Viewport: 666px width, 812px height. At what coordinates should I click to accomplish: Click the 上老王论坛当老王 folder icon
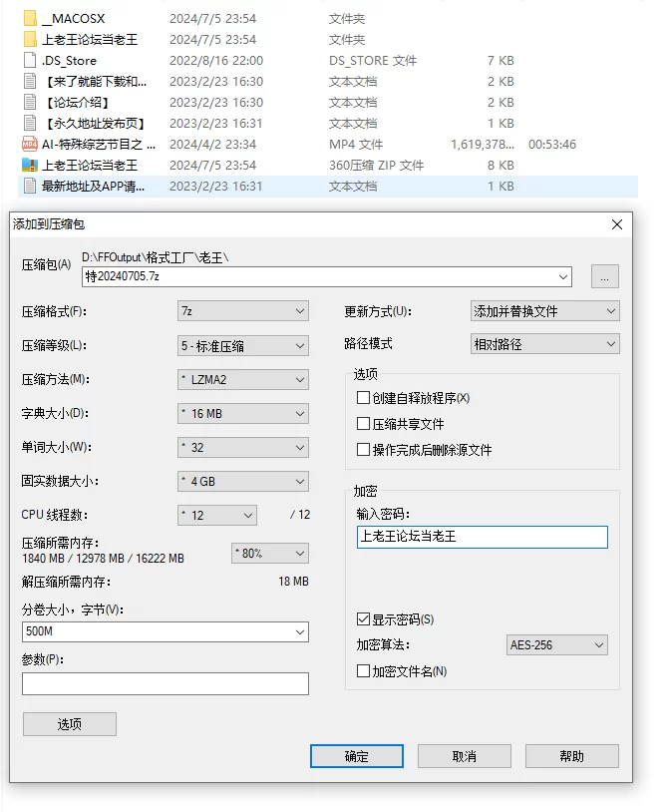coord(30,39)
